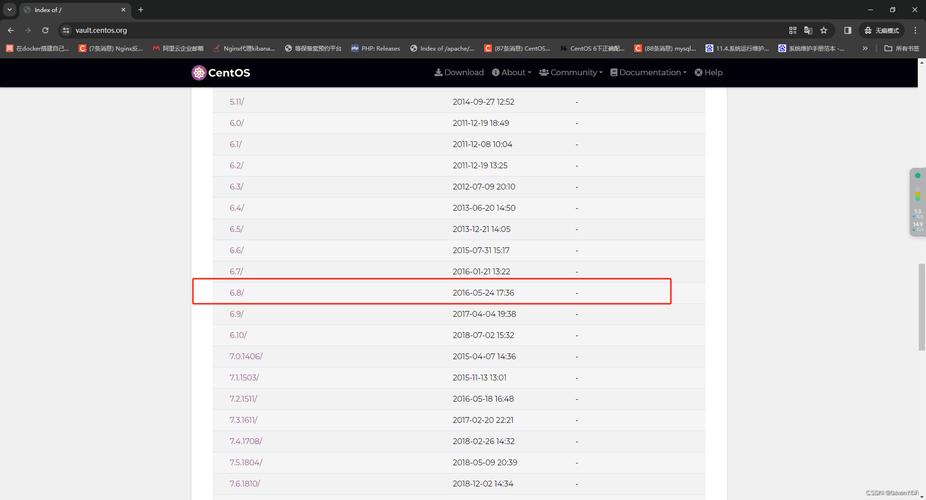
Task: Click the translate page icon
Action: (808, 30)
